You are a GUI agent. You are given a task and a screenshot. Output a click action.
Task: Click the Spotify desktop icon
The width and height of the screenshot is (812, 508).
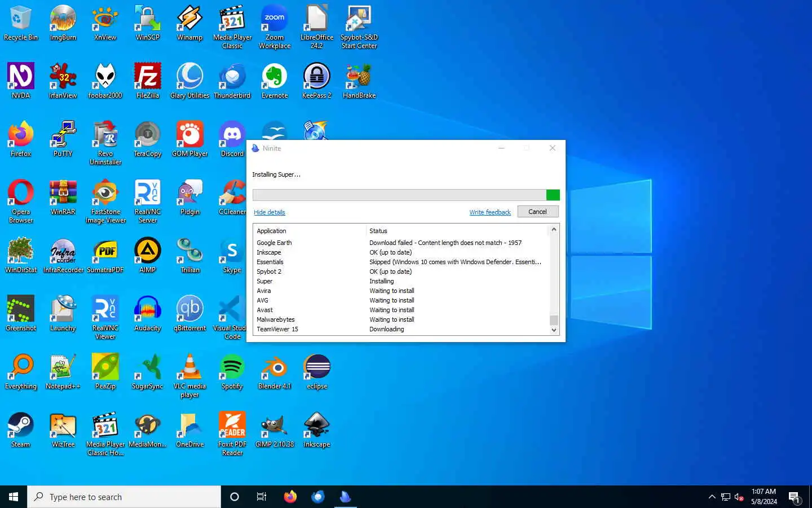(232, 372)
